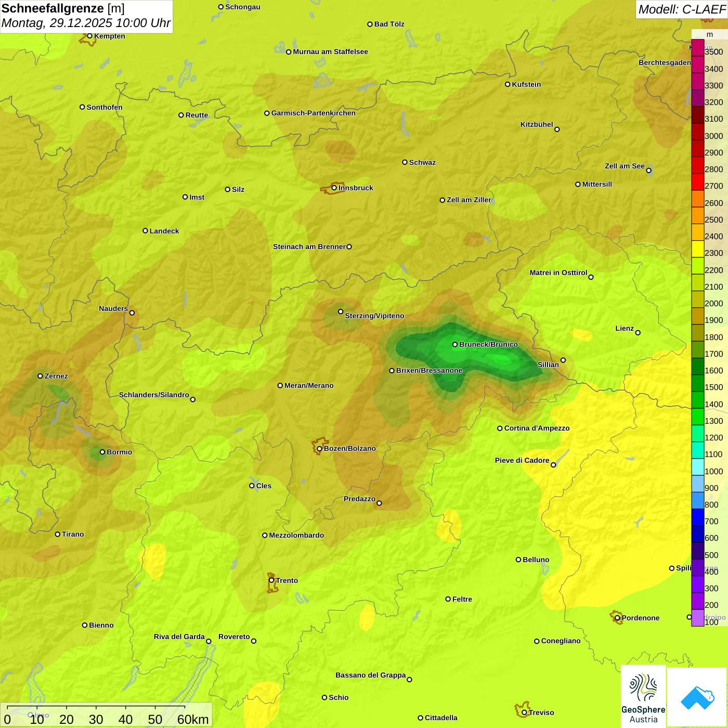Pick the 1300 m bright green legend swatch
The height and width of the screenshot is (728, 728).
pos(698,417)
